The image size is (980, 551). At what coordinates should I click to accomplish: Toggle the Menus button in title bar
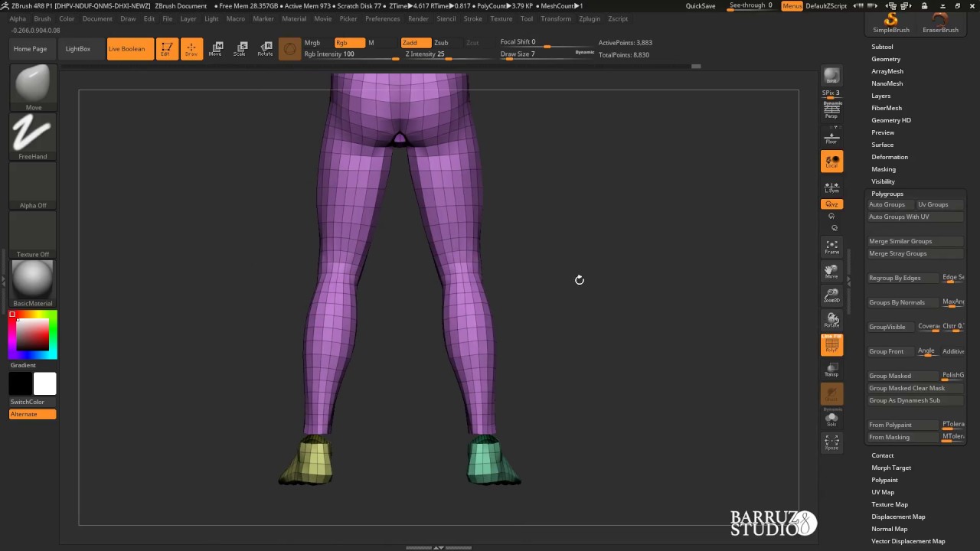[792, 6]
